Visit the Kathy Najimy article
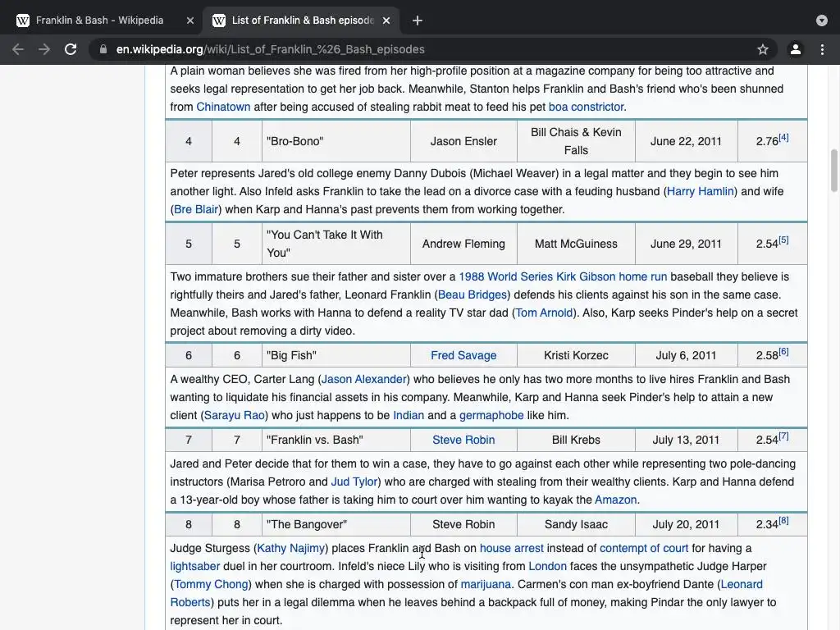 (291, 548)
